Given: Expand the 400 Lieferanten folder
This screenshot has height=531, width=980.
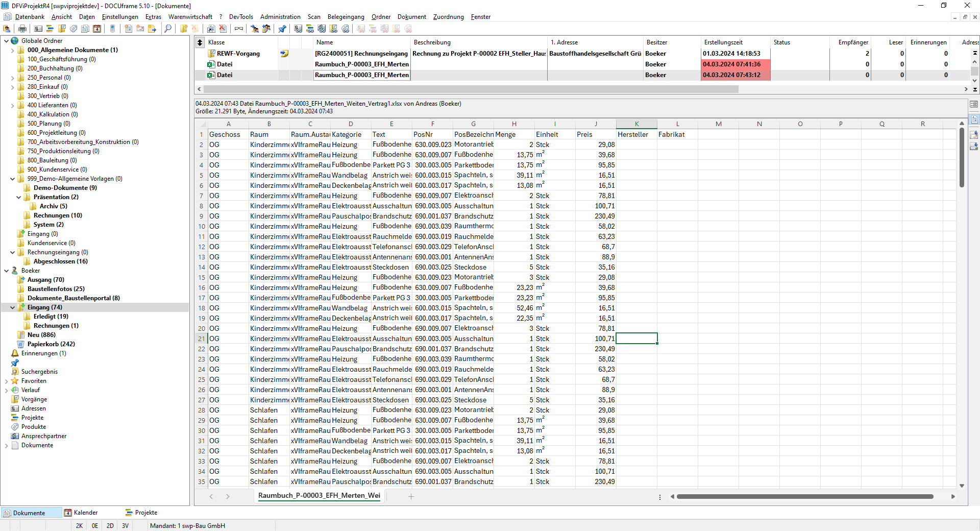Looking at the screenshot, I should pos(12,105).
